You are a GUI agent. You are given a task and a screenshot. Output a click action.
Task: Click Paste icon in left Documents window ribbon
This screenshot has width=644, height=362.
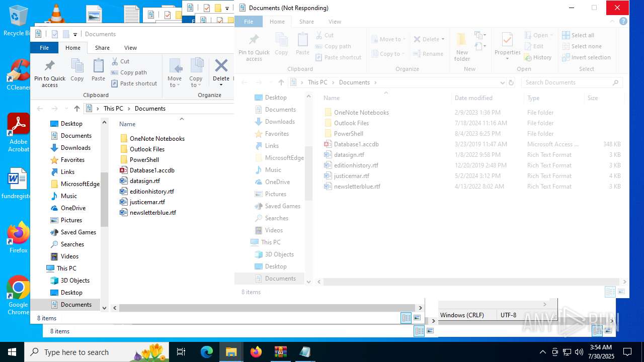click(98, 70)
